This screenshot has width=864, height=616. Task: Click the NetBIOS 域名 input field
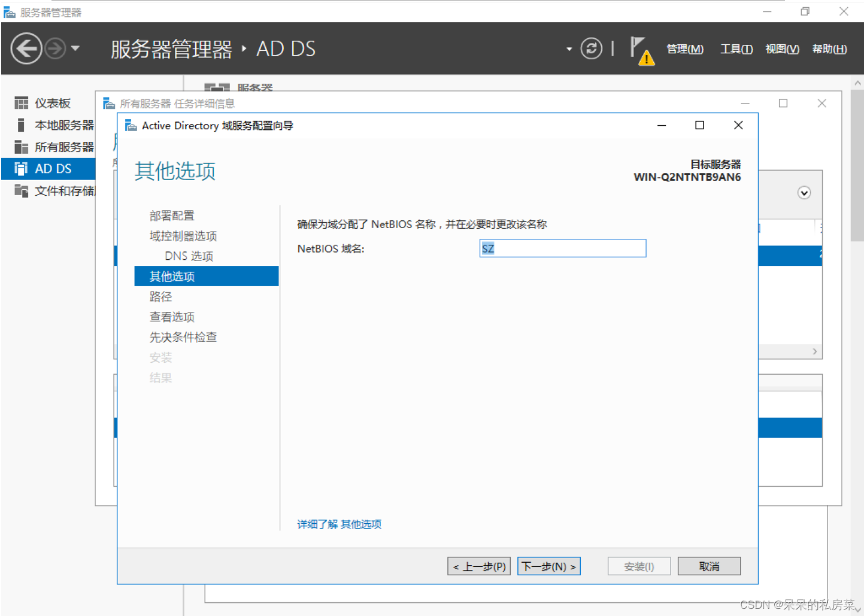click(x=563, y=248)
